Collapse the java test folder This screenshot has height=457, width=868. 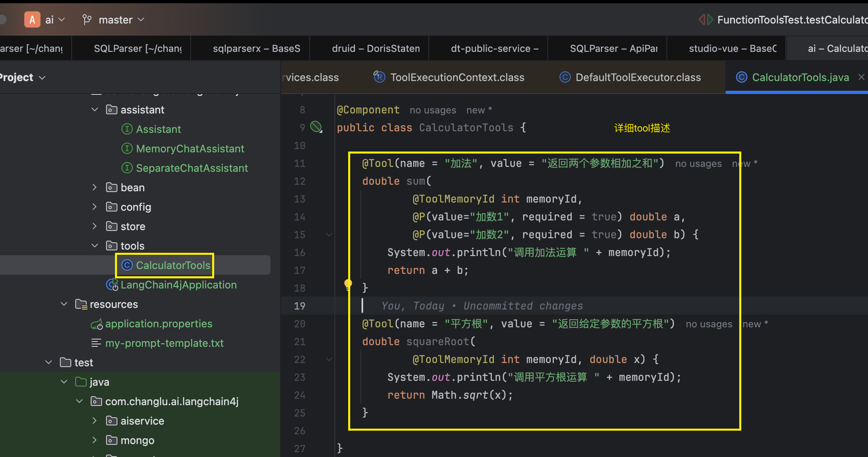click(x=64, y=382)
